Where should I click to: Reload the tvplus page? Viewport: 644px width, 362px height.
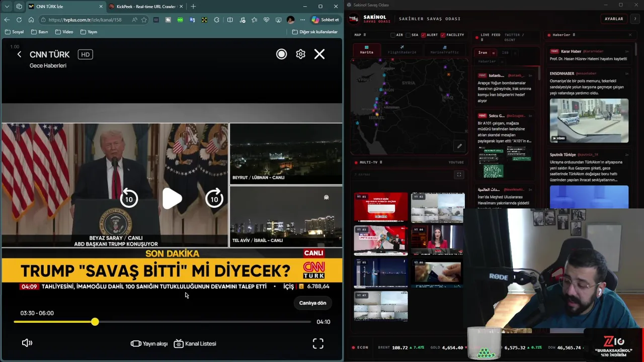(19, 20)
